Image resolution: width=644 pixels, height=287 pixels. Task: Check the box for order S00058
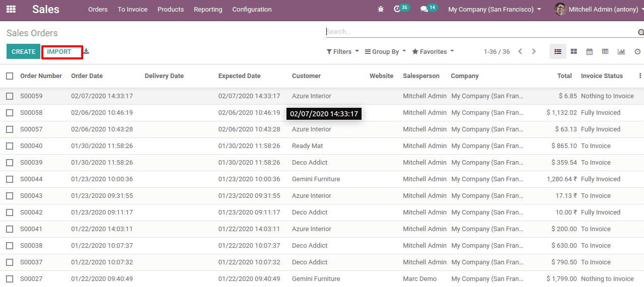10,113
